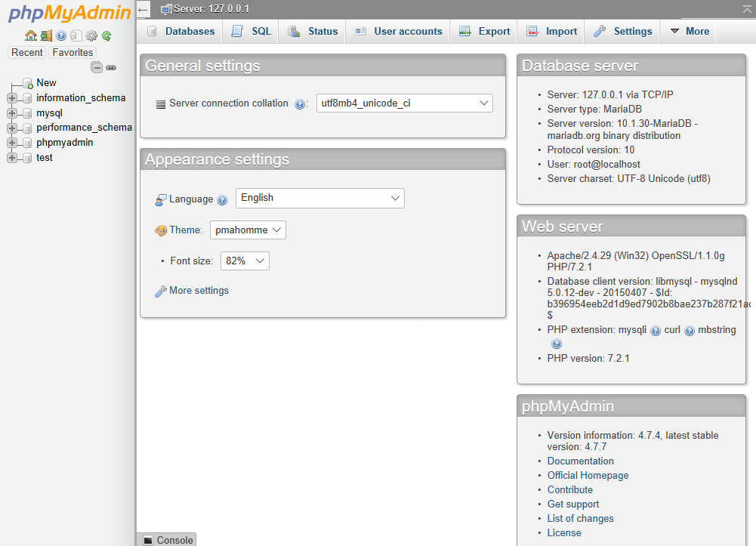
Task: Open the MariaDB documentation page icon
Action: coord(76,35)
